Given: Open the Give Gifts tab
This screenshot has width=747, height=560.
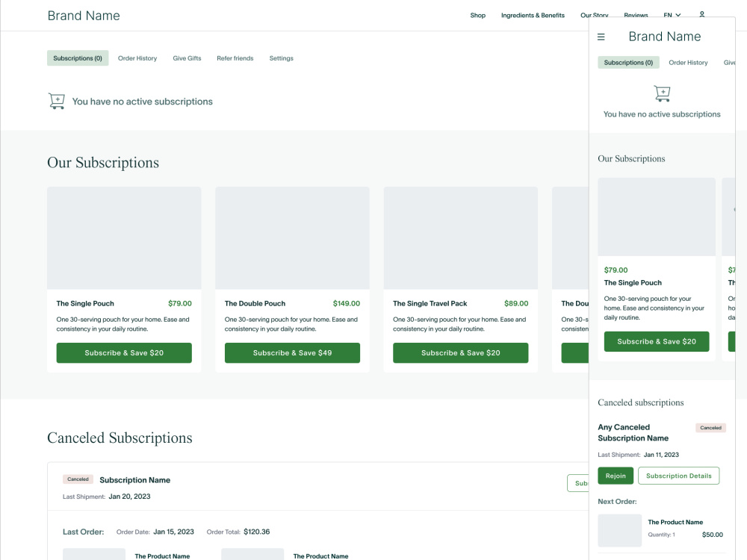Looking at the screenshot, I should click(x=187, y=58).
